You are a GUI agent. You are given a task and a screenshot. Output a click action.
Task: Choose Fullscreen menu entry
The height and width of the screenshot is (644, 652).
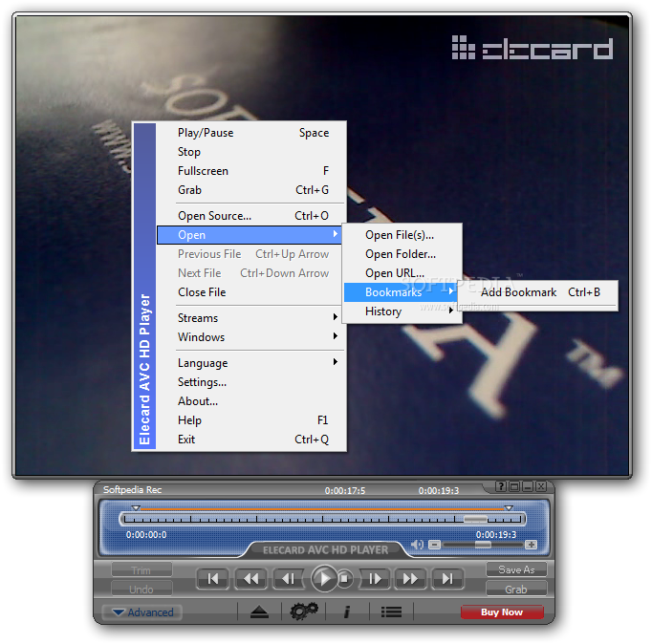pos(250,171)
